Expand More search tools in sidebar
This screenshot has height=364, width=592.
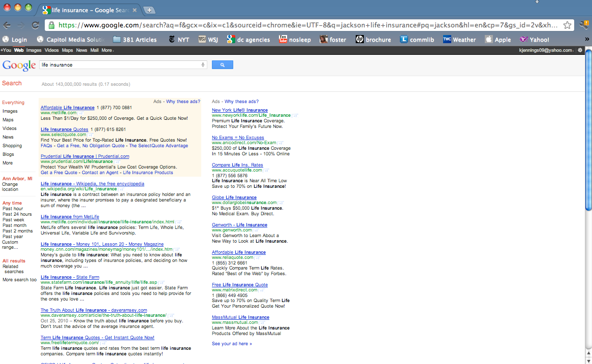(x=20, y=280)
